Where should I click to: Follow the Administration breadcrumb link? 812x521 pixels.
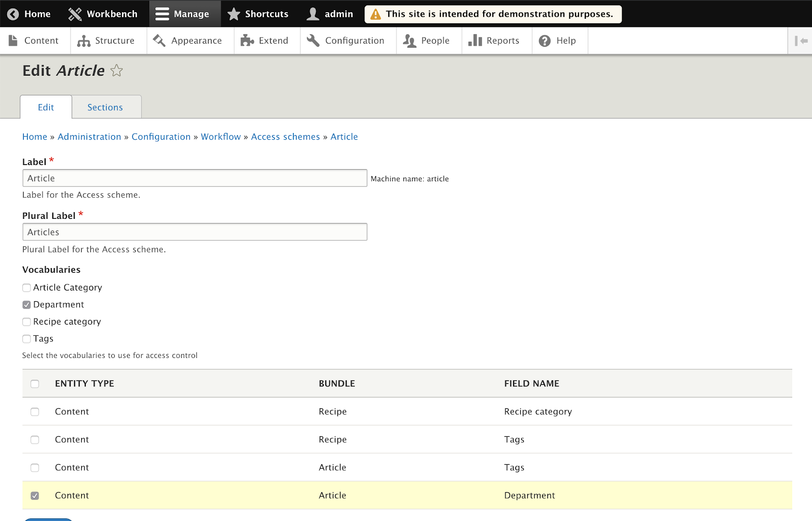[89, 137]
